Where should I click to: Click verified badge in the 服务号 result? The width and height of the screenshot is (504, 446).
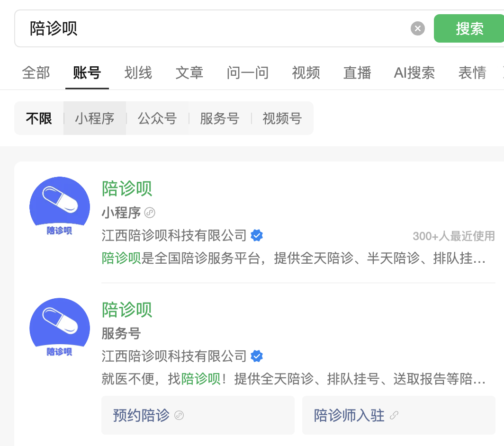pyautogui.click(x=257, y=356)
